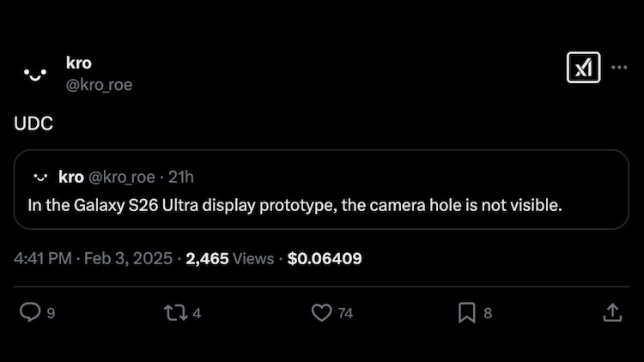
Task: Click the "UDC" tweet text
Action: point(33,124)
